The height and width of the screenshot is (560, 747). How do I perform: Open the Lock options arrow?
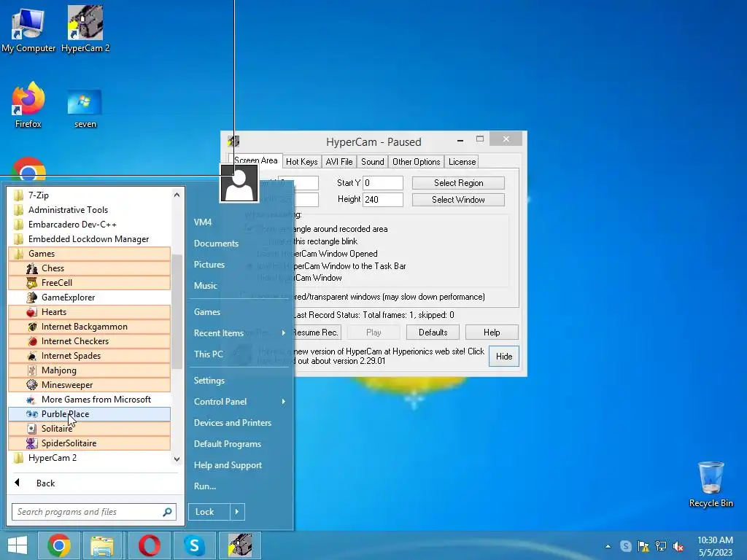pyautogui.click(x=237, y=512)
